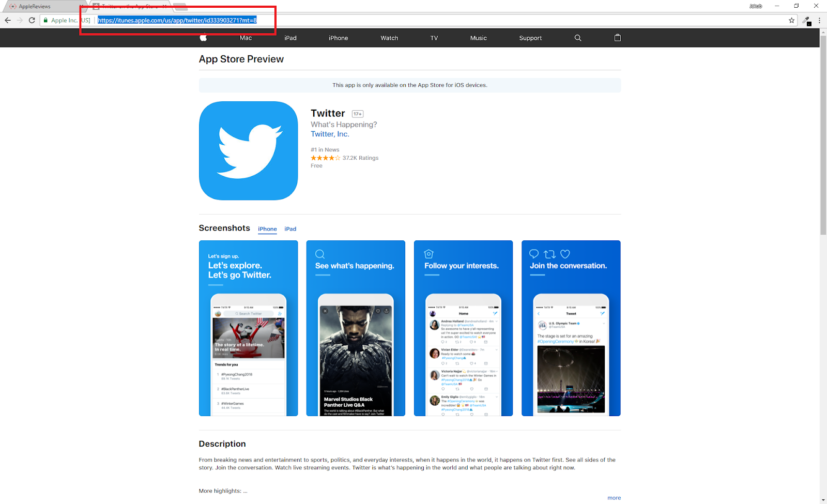Click the browser forward arrow

pyautogui.click(x=20, y=20)
